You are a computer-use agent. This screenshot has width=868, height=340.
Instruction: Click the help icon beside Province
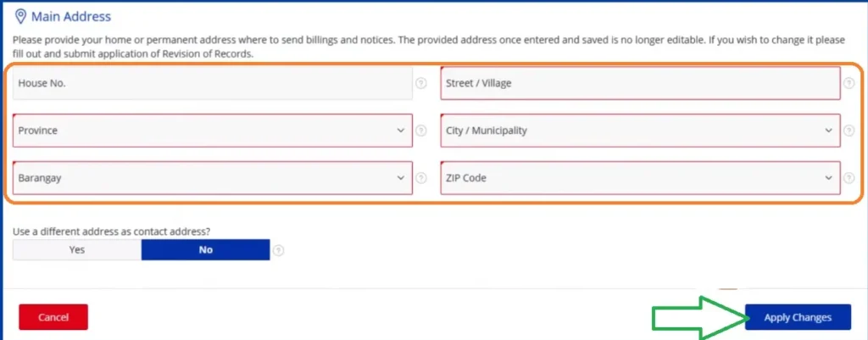pos(420,131)
